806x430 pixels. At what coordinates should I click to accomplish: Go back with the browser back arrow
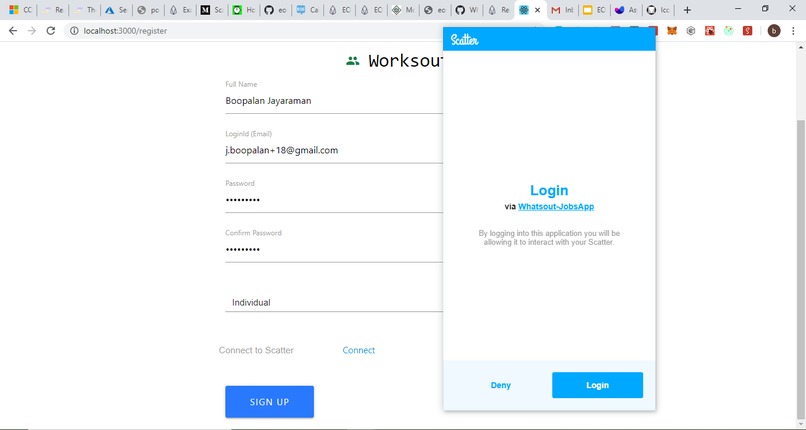(13, 31)
